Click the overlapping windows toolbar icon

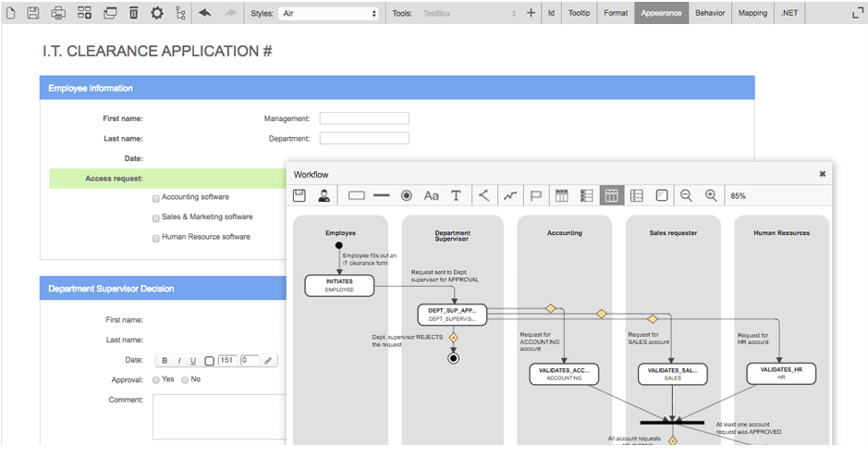pyautogui.click(x=110, y=13)
